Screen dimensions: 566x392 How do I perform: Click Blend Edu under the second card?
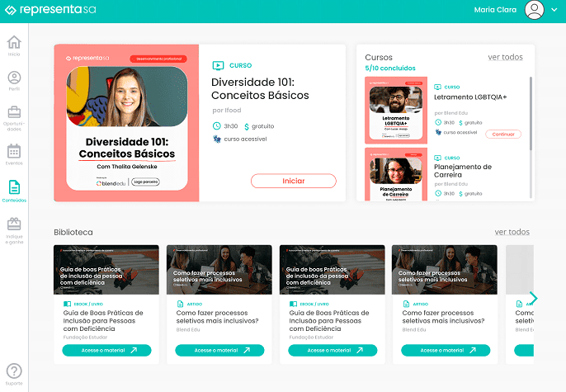(188, 329)
